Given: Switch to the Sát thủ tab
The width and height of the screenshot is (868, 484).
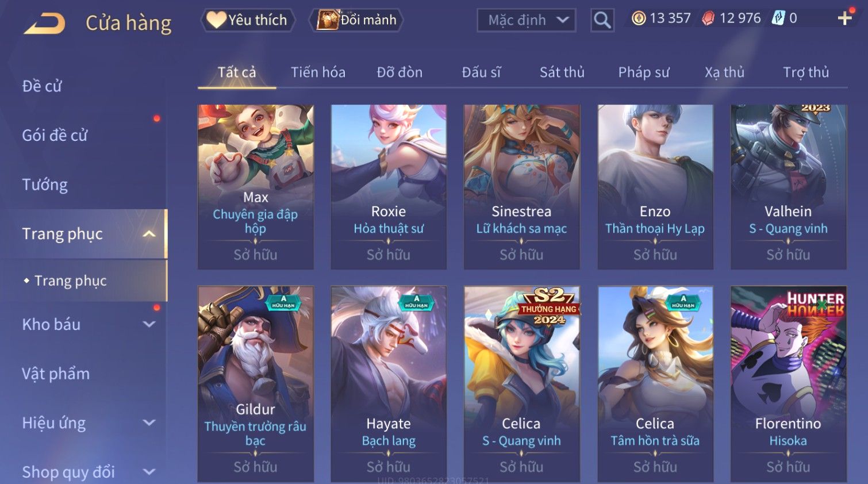Looking at the screenshot, I should tap(562, 72).
